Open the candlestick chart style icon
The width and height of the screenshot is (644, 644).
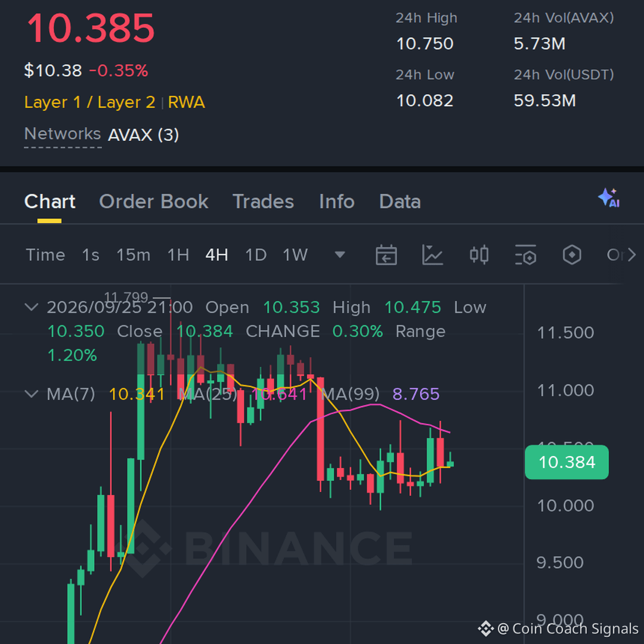479,255
